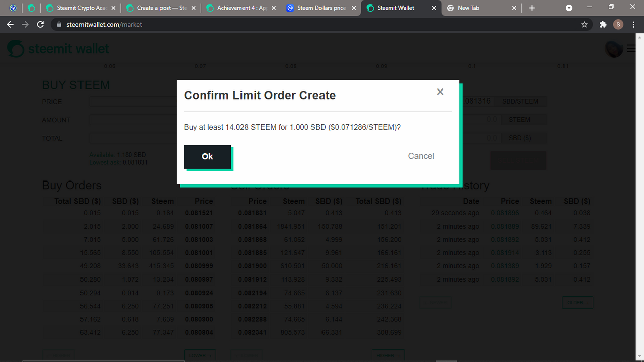Screen dimensions: 644x362
Task: Open the pinned WordPress tab
Action: click(x=13, y=8)
